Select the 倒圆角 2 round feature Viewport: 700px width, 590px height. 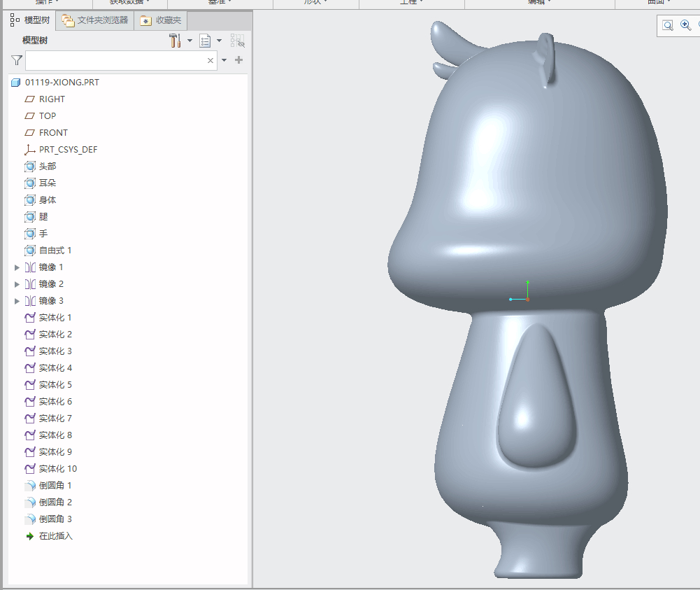48,503
